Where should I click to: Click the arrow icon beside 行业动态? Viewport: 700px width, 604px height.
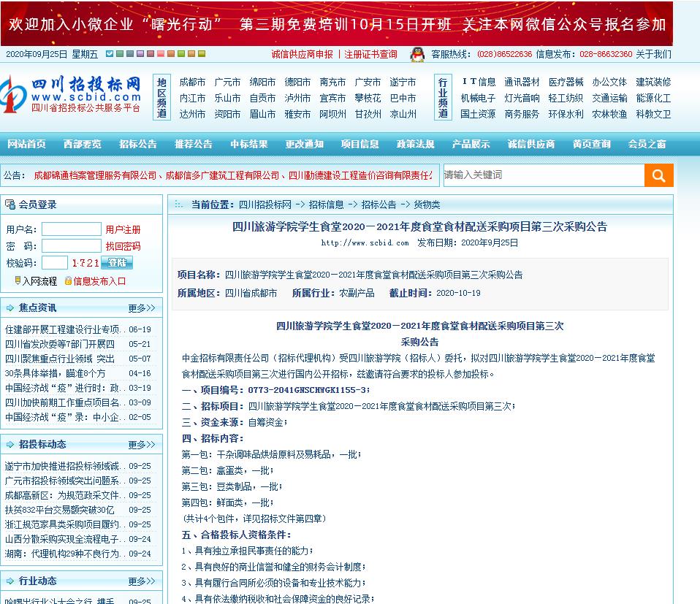pos(10,581)
